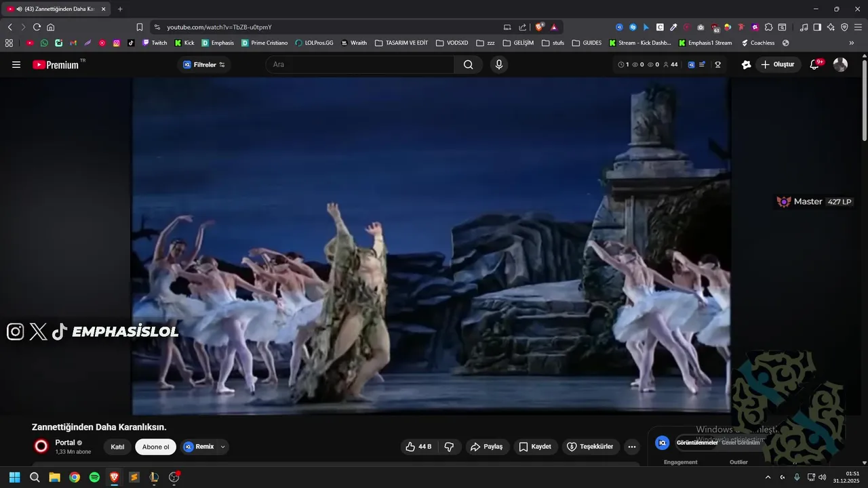The image size is (868, 488).
Task: Click the Oluştur create button
Action: coord(777,64)
